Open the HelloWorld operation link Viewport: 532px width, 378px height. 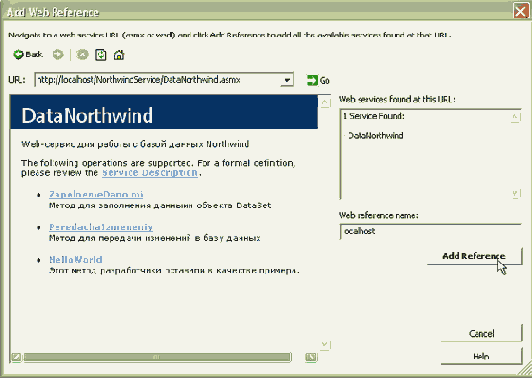coord(76,260)
